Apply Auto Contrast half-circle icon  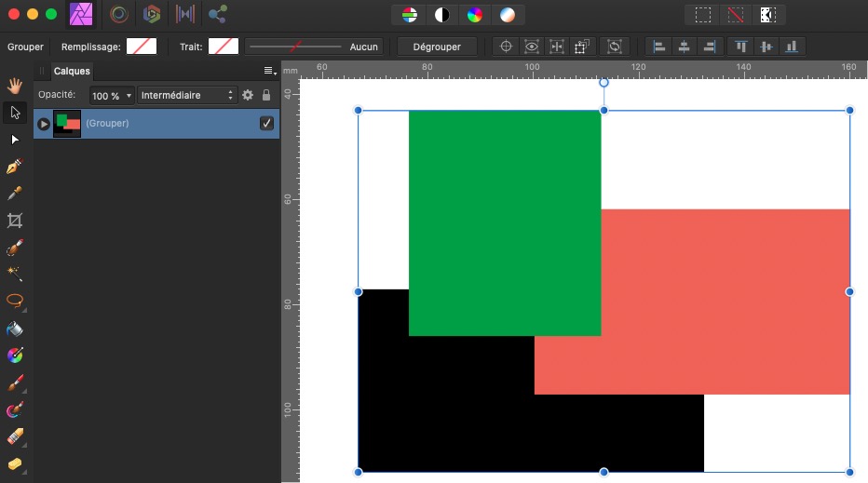click(x=441, y=15)
